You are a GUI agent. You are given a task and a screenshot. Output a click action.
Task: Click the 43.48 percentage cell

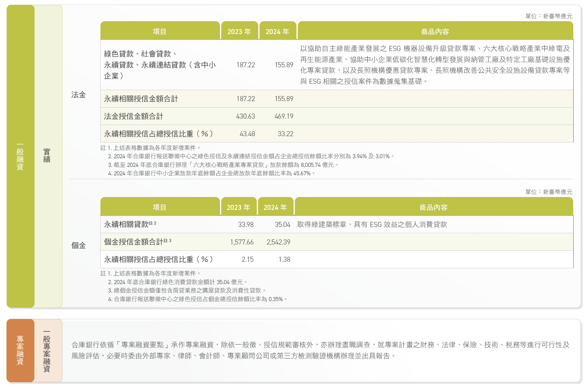tap(247, 134)
